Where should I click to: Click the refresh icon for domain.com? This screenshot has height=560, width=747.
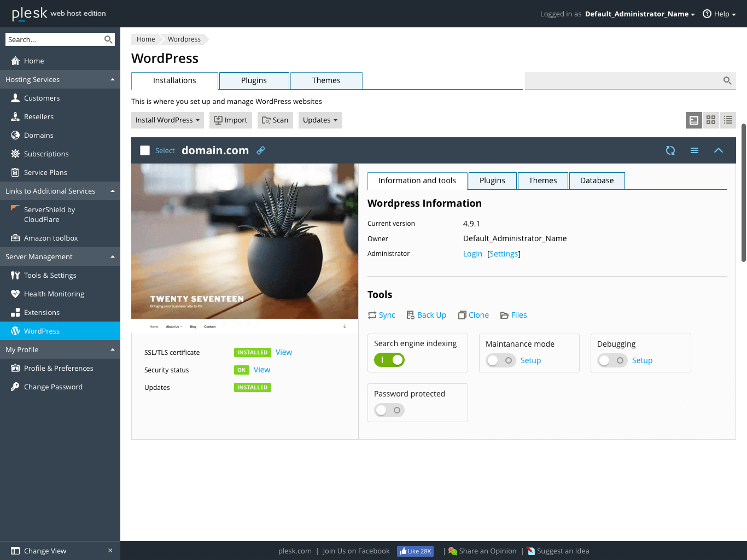point(670,150)
